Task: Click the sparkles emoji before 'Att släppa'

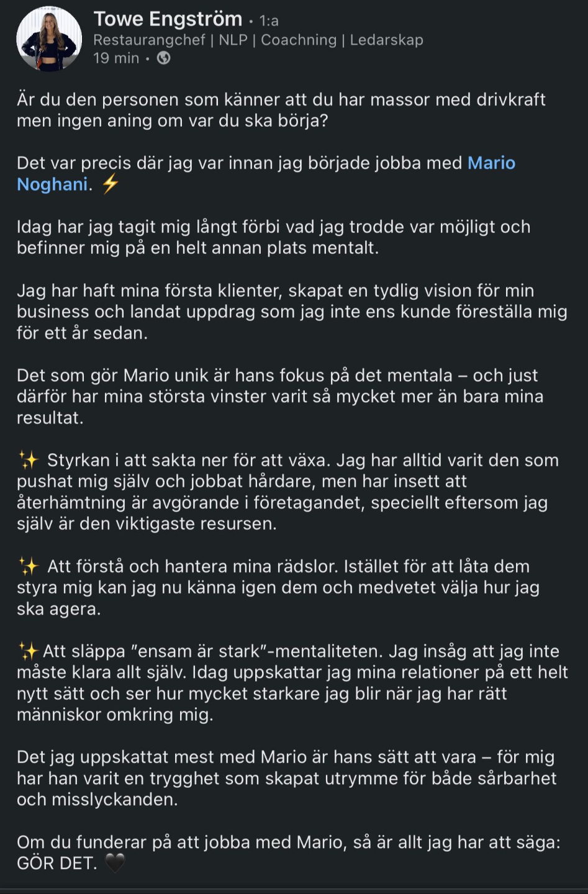Action: (x=29, y=651)
